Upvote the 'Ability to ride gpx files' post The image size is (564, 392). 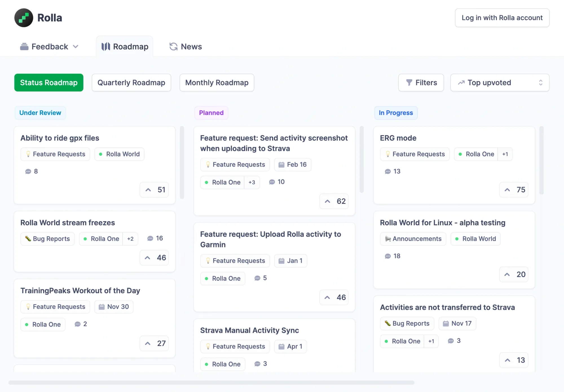[x=154, y=190]
